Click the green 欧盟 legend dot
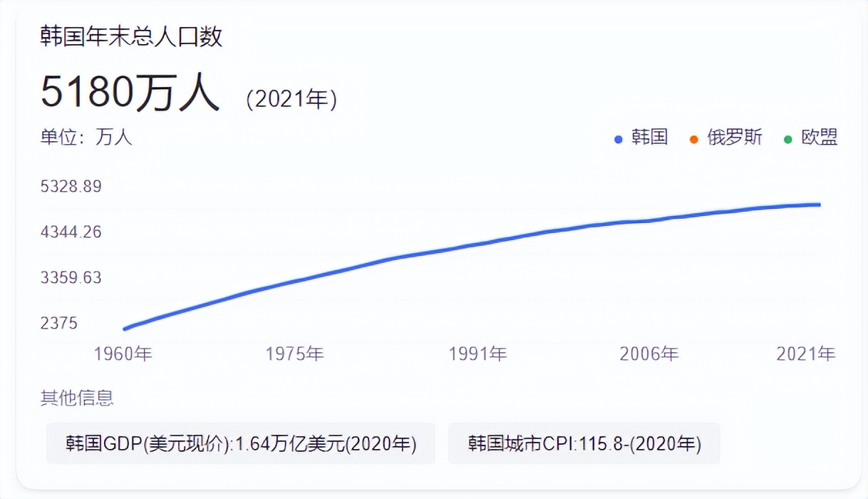 click(788, 139)
